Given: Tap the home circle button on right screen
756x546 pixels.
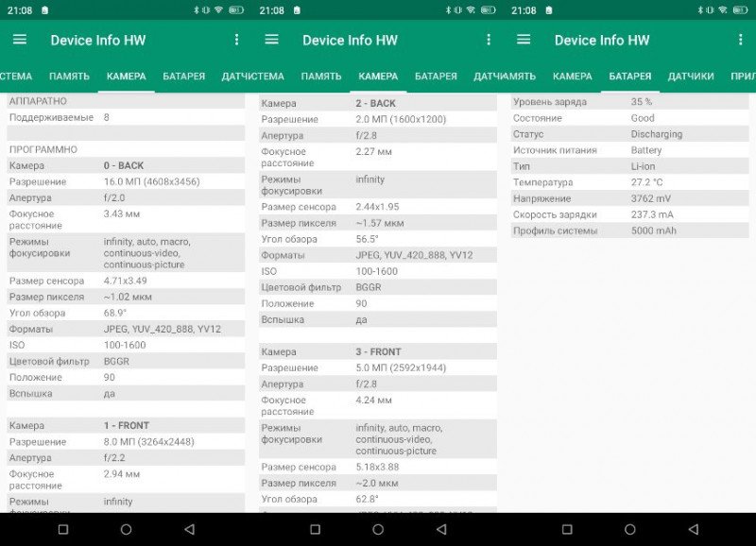Looking at the screenshot, I should tap(630, 530).
